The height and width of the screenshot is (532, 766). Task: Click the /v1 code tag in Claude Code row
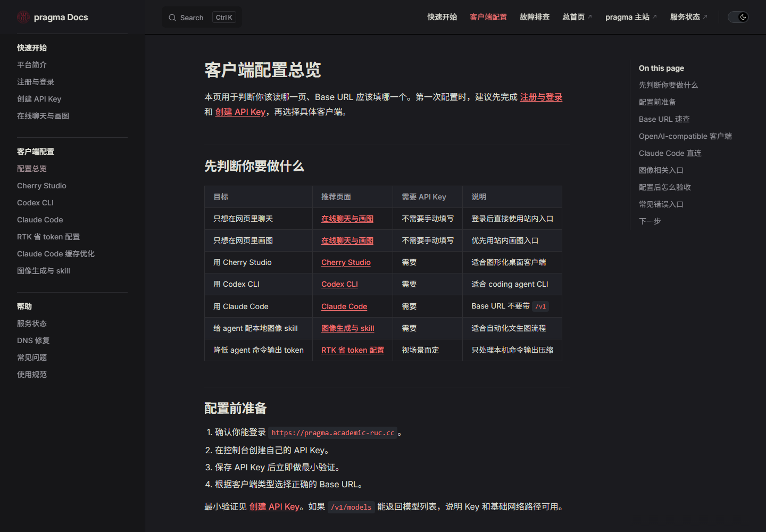click(540, 306)
